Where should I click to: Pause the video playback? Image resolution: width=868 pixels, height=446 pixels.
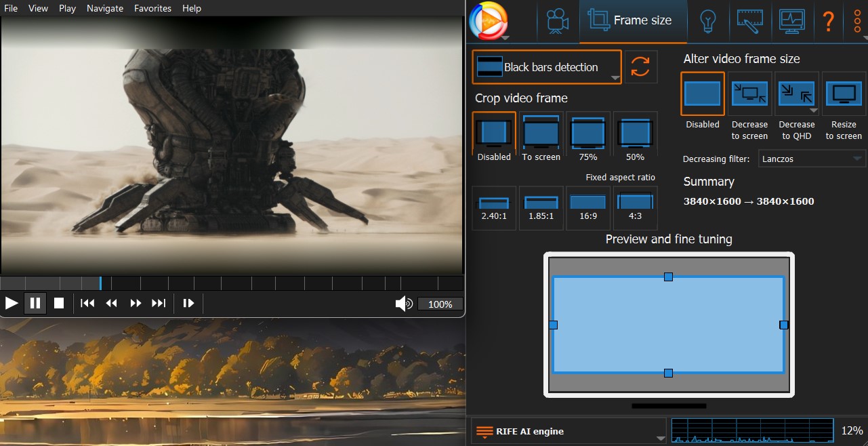pyautogui.click(x=35, y=303)
